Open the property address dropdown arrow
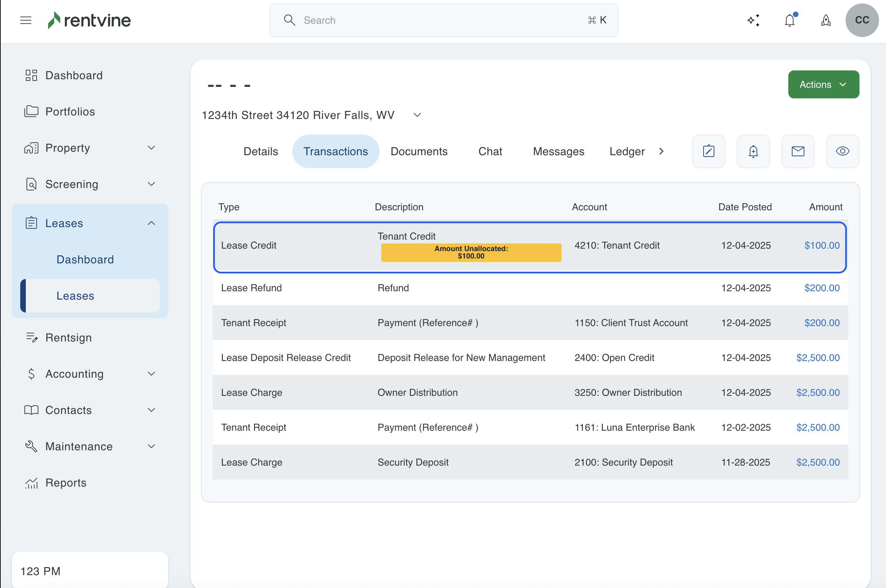This screenshot has width=886, height=588. click(x=417, y=115)
